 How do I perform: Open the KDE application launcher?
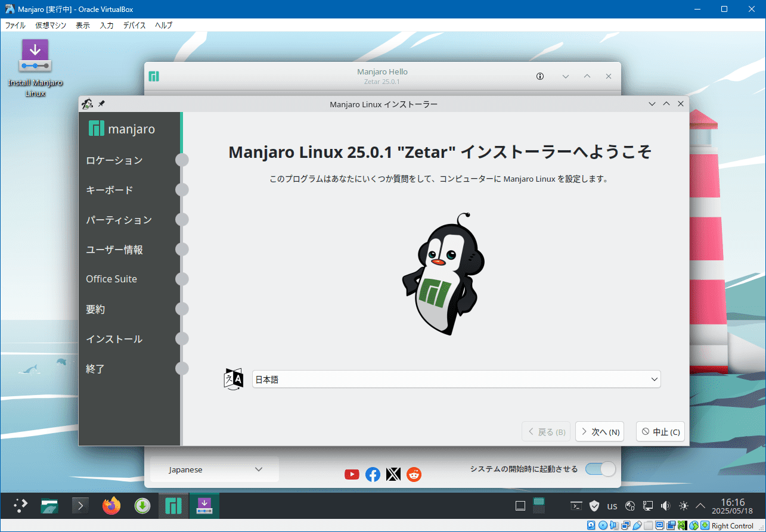pos(21,506)
